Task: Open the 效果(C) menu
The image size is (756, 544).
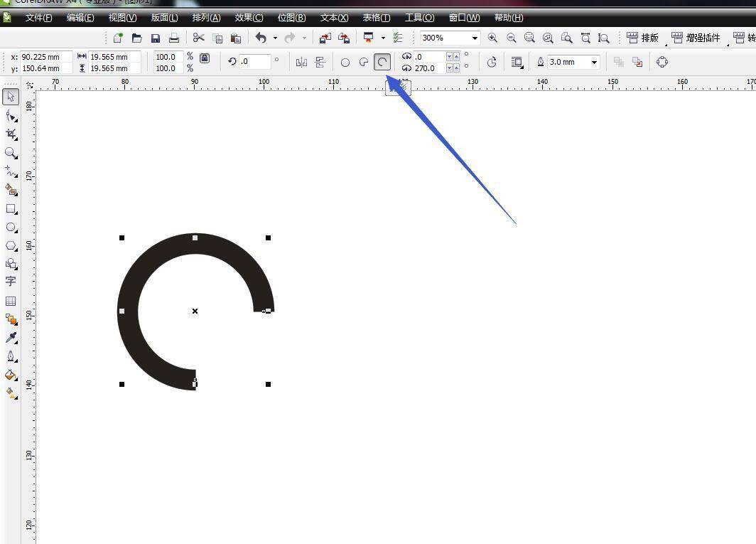Action: 249,18
